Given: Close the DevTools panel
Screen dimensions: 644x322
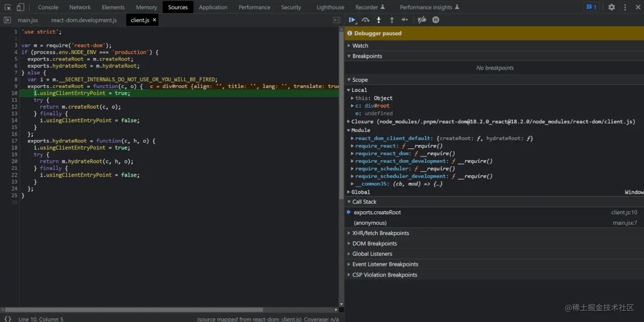Looking at the screenshot, I should (x=638, y=7).
